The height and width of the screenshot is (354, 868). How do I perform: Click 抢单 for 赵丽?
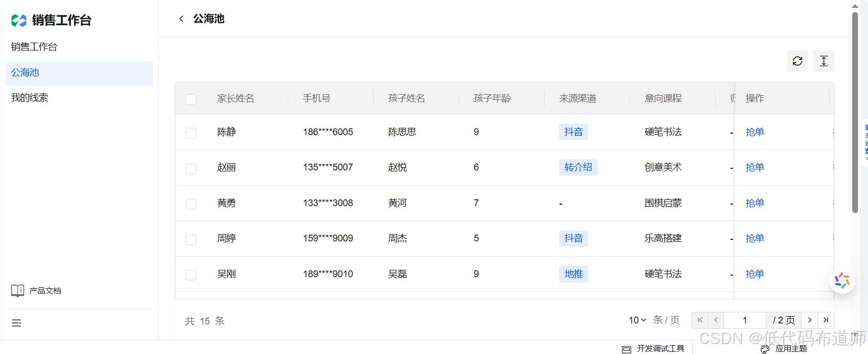754,167
